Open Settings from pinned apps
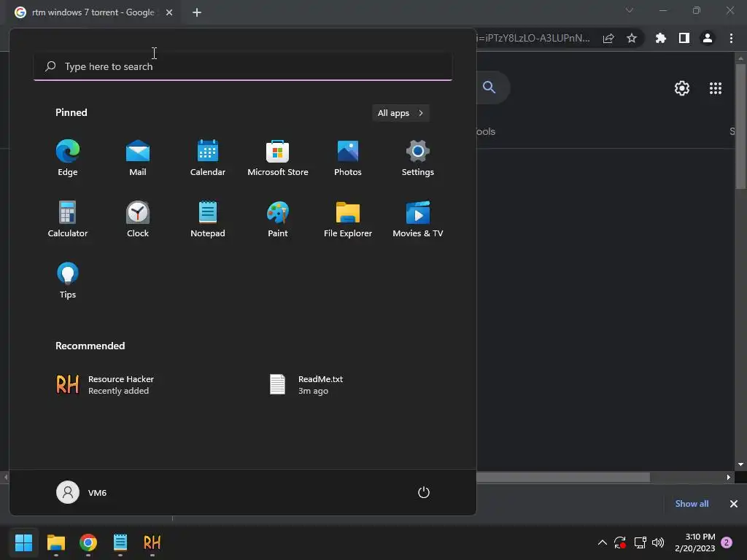Screen dimensions: 747x560 point(418,157)
